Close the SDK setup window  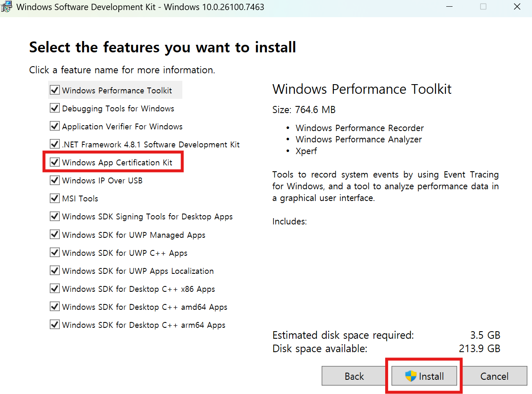click(x=517, y=7)
